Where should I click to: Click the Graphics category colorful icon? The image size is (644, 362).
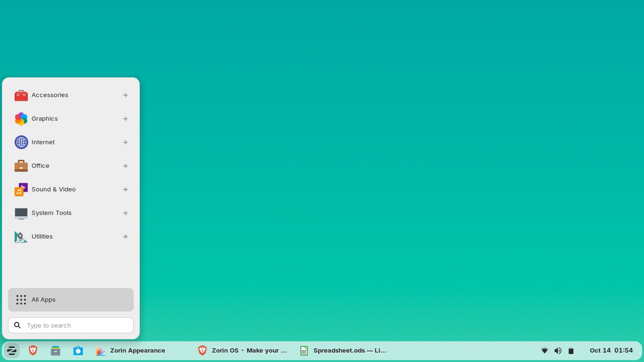pyautogui.click(x=21, y=119)
